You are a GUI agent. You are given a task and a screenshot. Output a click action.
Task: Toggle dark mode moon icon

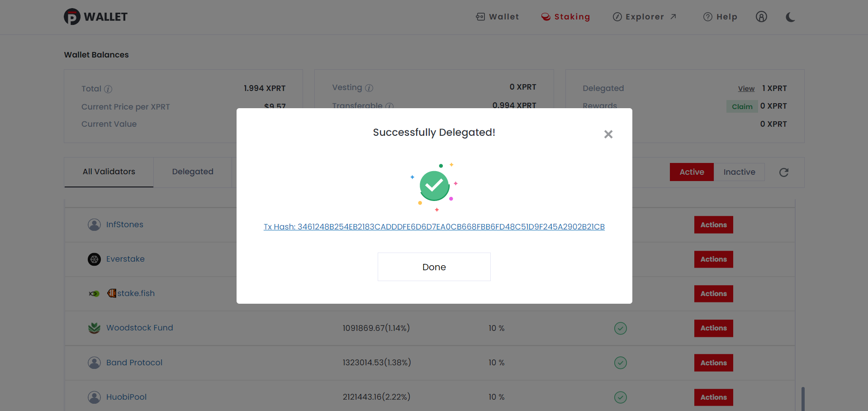[x=790, y=17]
